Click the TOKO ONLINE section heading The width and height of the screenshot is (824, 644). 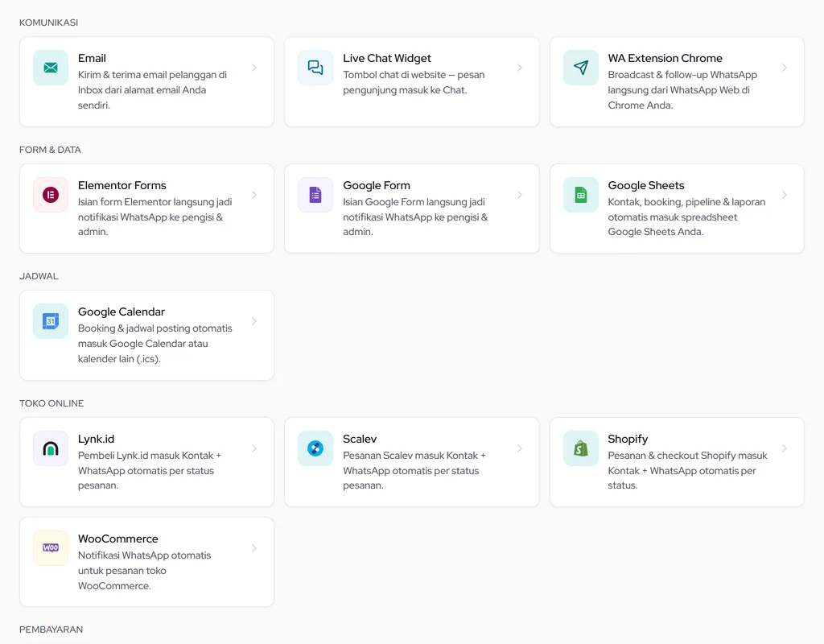tap(51, 403)
